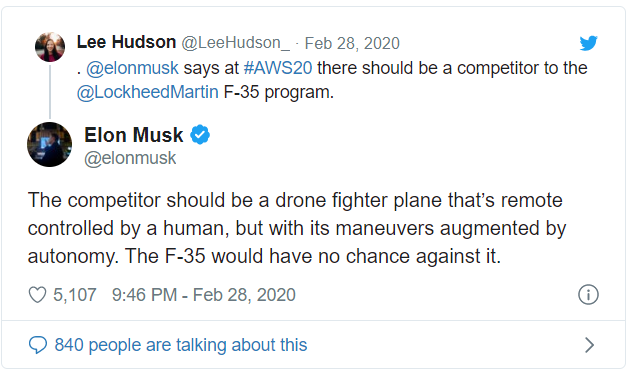Image resolution: width=631 pixels, height=373 pixels.
Task: Click Elon Musk's verified badge
Action: pyautogui.click(x=200, y=134)
